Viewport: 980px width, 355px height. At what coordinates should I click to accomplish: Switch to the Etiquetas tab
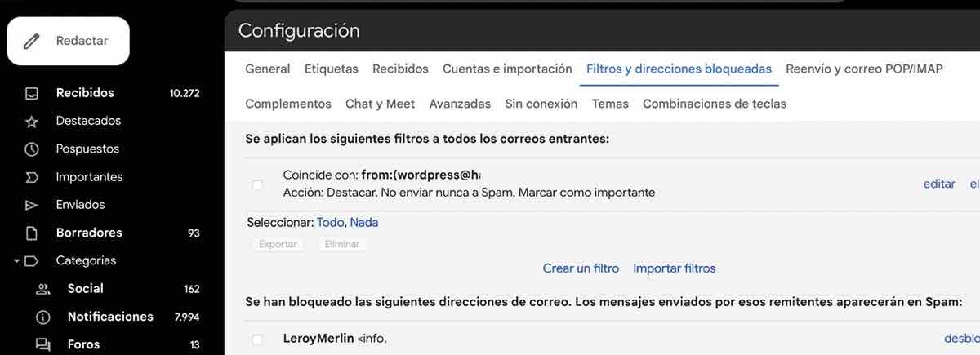click(x=332, y=69)
